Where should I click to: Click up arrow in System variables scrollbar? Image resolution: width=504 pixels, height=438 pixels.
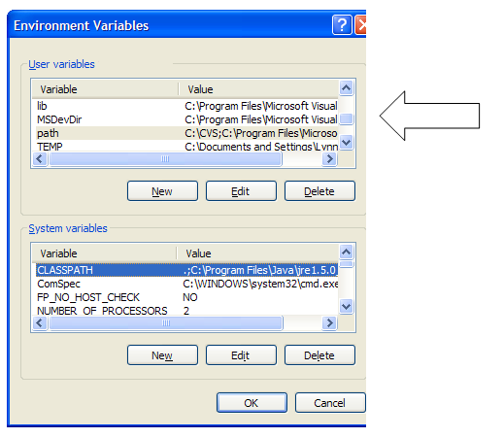pos(347,252)
